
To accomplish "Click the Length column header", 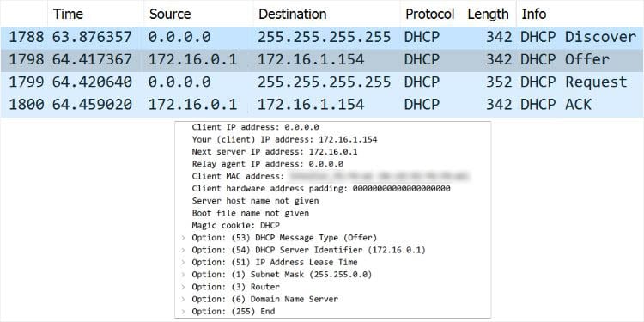I will point(487,14).
